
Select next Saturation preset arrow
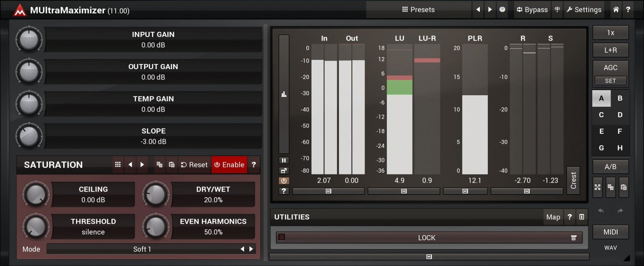[x=142, y=165]
